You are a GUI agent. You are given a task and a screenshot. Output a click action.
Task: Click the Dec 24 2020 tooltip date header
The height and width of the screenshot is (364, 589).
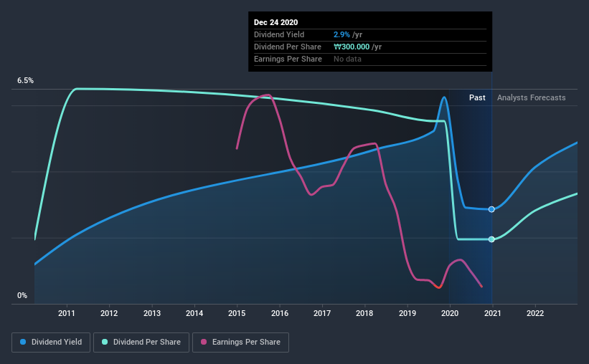tap(275, 22)
